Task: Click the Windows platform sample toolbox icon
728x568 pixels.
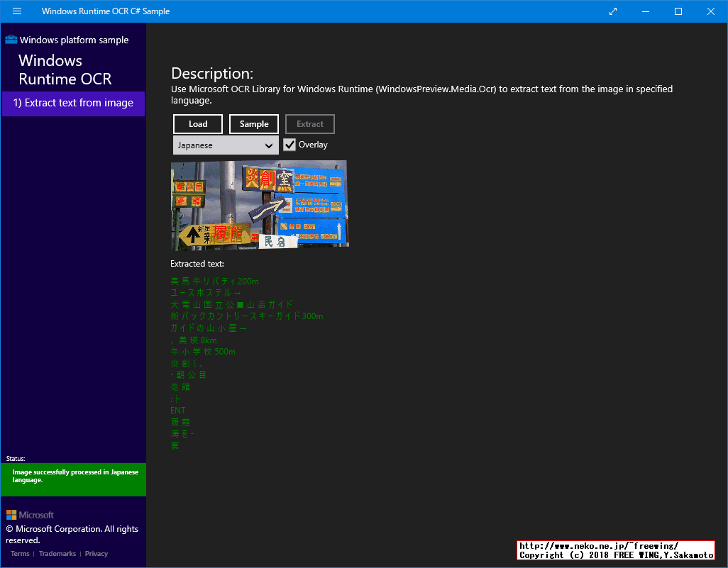Action: pyautogui.click(x=12, y=40)
